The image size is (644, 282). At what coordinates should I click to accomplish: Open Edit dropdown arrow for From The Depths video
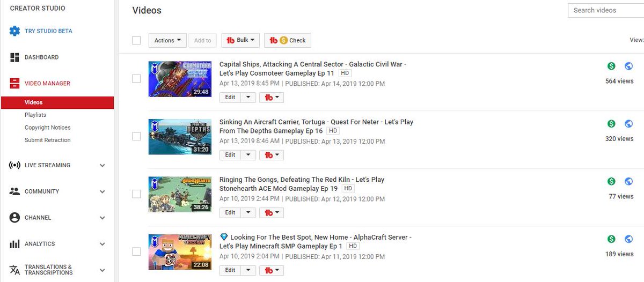coord(248,155)
